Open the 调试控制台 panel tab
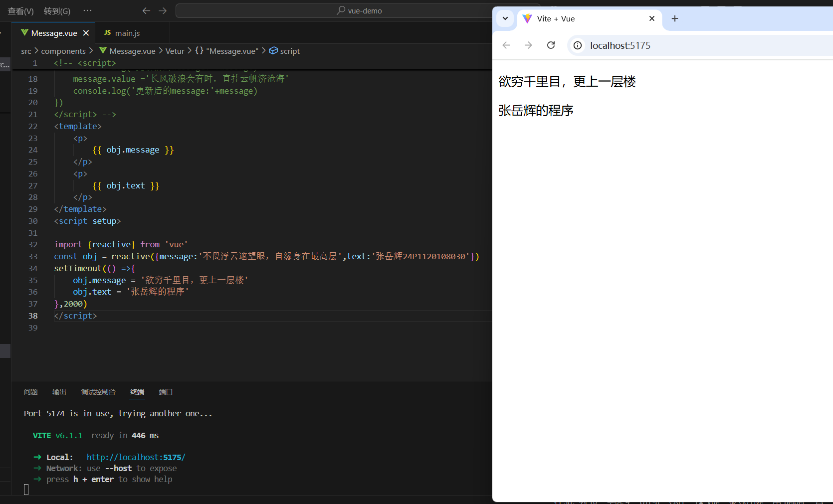 click(x=98, y=392)
